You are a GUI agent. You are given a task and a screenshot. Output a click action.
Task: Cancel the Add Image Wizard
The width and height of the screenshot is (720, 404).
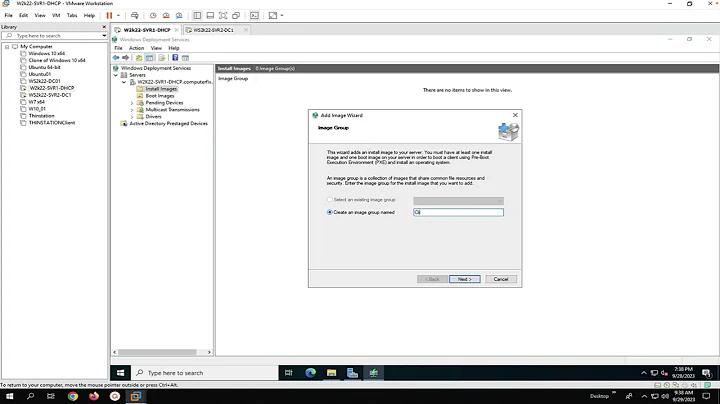pyautogui.click(x=501, y=279)
